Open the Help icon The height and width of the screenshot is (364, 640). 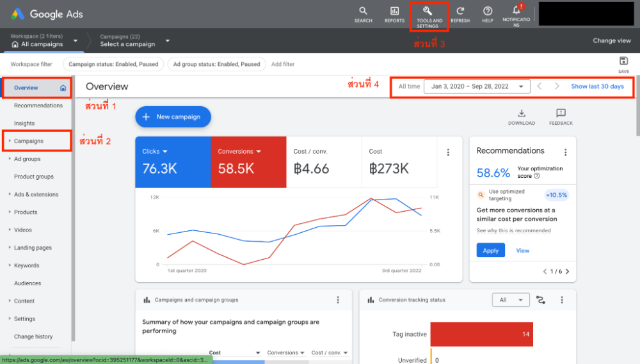pos(487,11)
